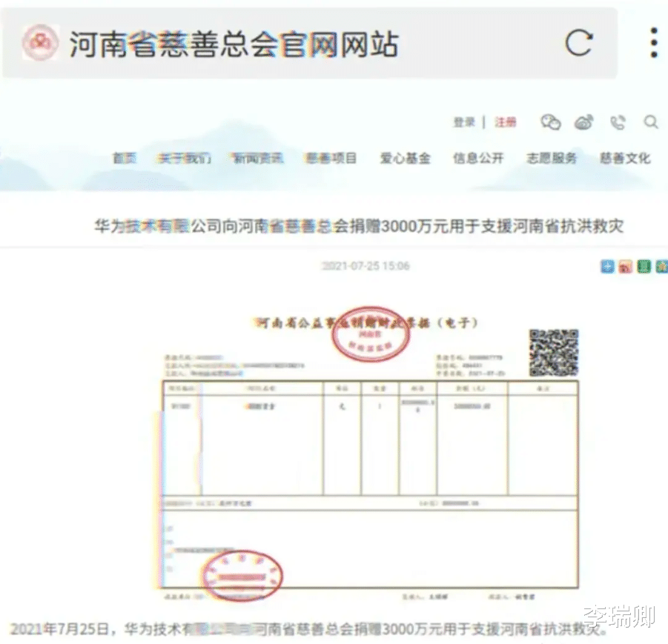Click the 登录 login link
Screen dimensions: 668x644
(464, 123)
